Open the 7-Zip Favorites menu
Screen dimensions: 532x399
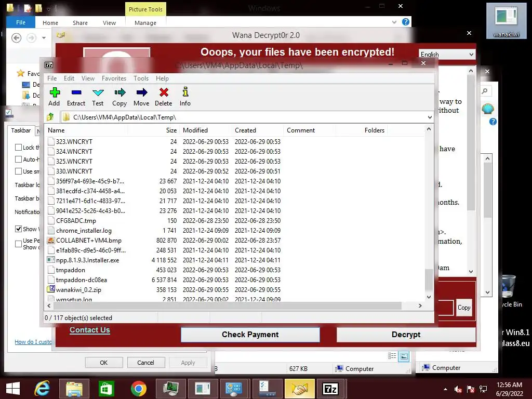pyautogui.click(x=114, y=78)
